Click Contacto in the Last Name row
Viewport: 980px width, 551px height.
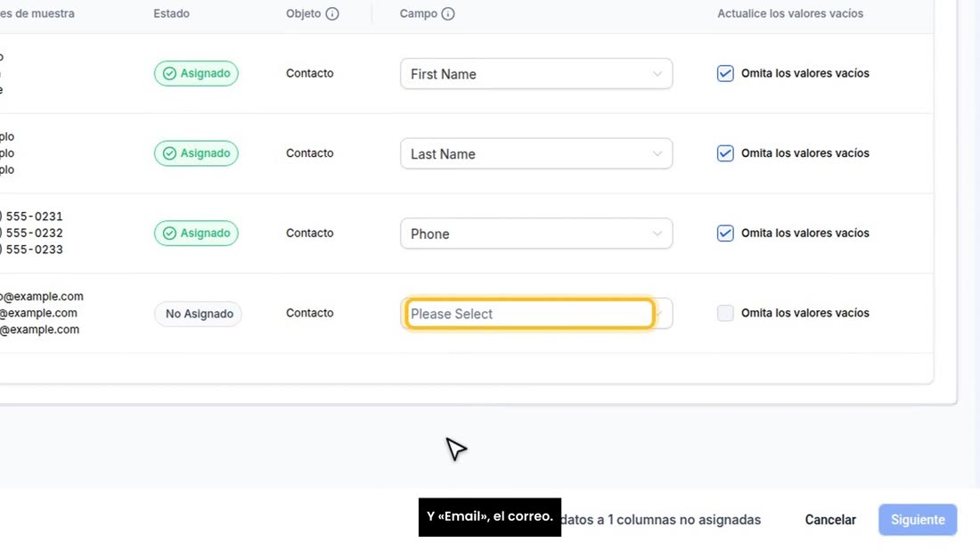(309, 153)
